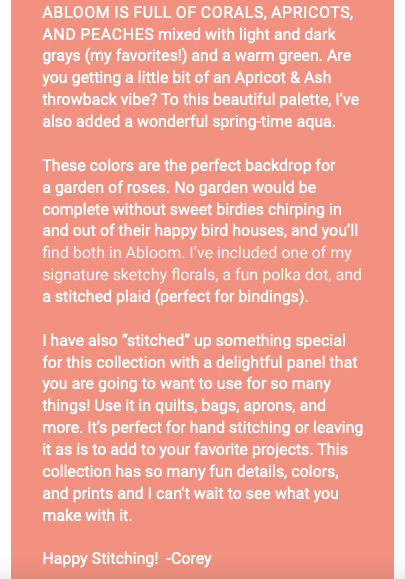The height and width of the screenshot is (579, 405).
Task: Click the 'happy bird houses' phrase
Action: point(220,231)
